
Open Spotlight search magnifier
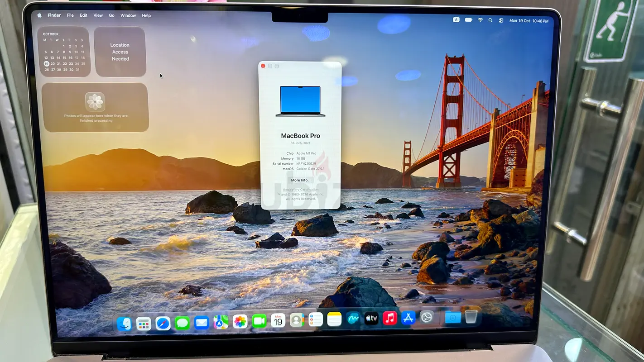490,20
